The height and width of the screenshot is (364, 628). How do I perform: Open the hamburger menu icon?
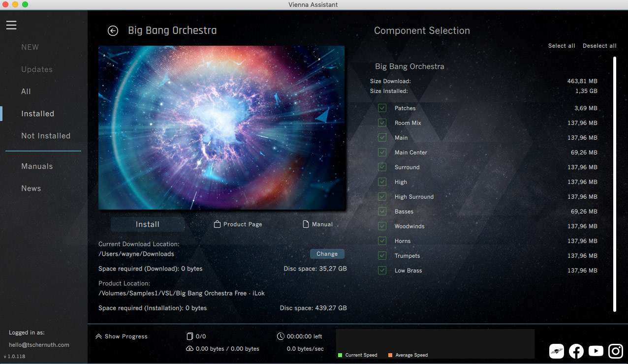click(11, 25)
